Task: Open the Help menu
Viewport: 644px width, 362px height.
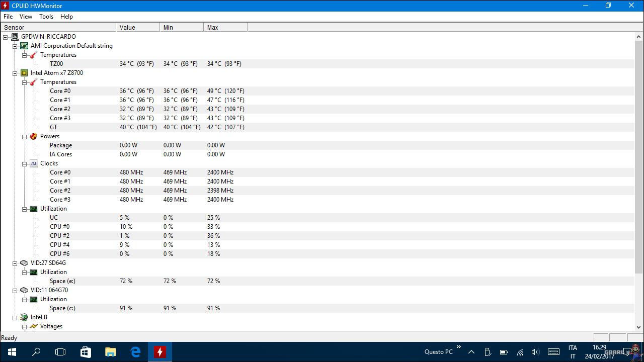Action: click(67, 17)
